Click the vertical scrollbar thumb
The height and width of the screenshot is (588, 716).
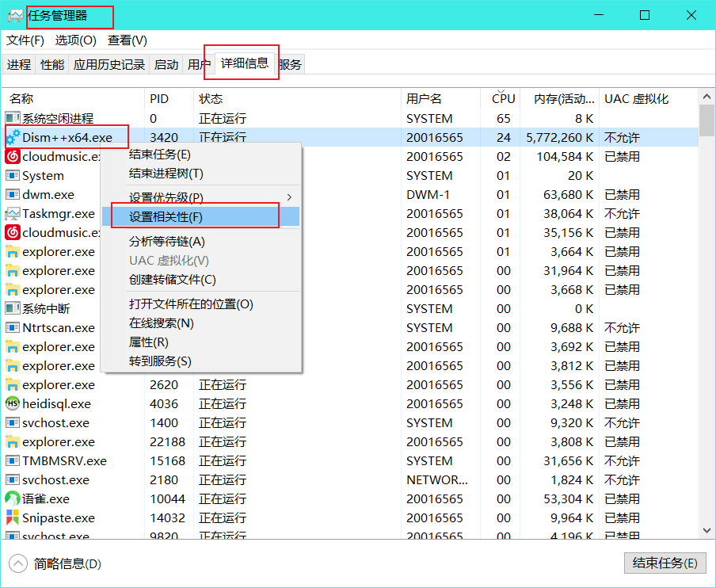pos(706,120)
